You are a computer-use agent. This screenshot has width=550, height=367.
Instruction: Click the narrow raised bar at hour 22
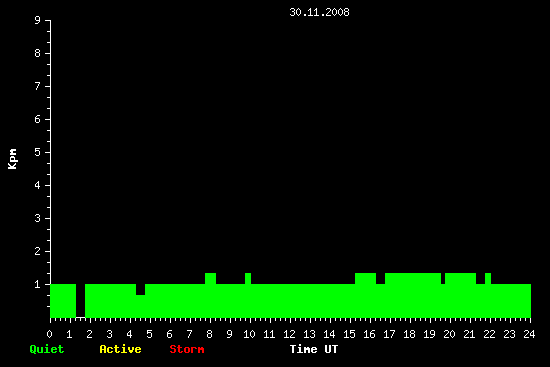click(488, 279)
